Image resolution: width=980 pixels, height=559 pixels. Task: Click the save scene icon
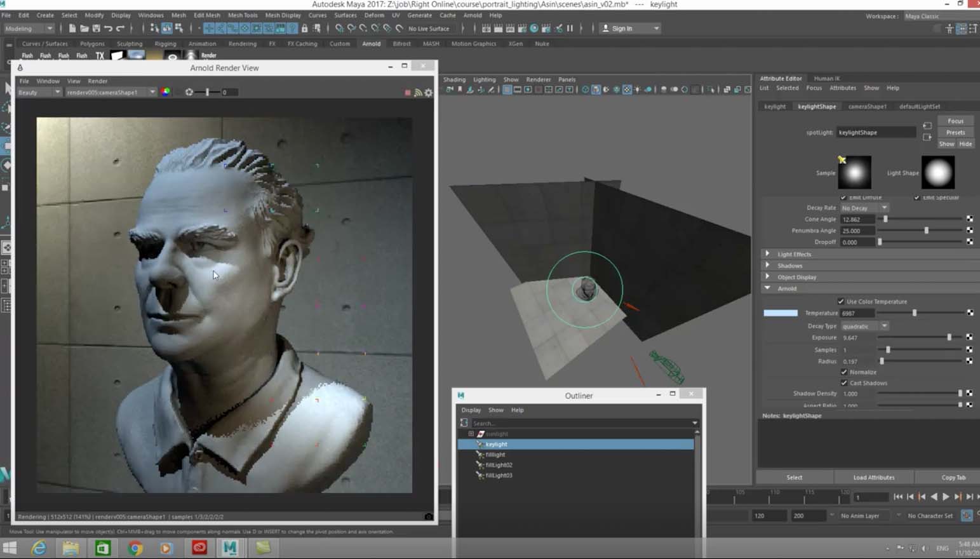96,29
